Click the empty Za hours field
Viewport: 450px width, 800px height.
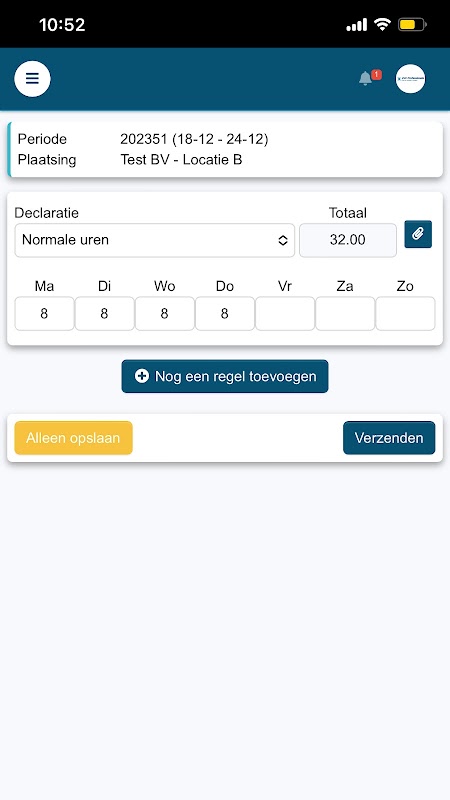(x=345, y=313)
